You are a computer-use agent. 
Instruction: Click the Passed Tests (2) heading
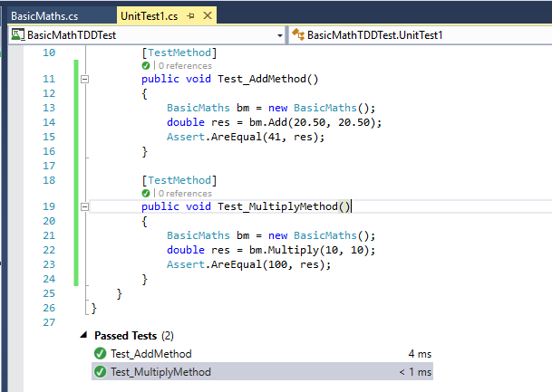pyautogui.click(x=134, y=336)
